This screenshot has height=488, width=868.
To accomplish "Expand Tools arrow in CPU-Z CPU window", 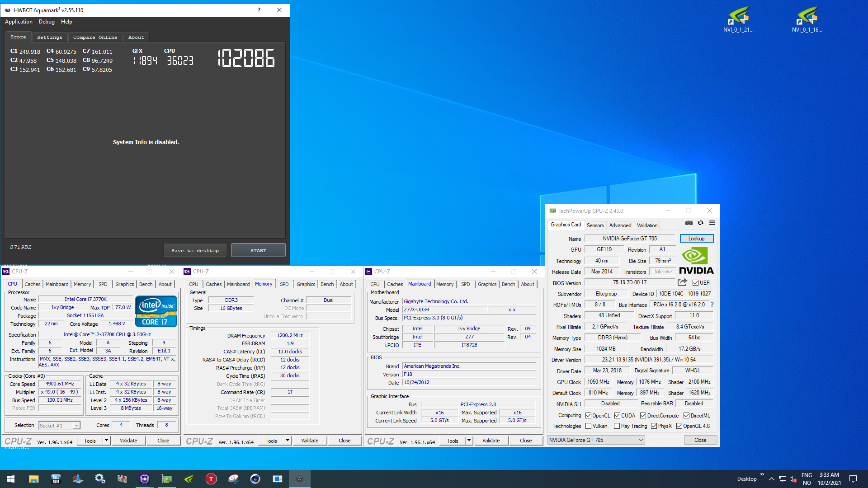I will coord(106,441).
